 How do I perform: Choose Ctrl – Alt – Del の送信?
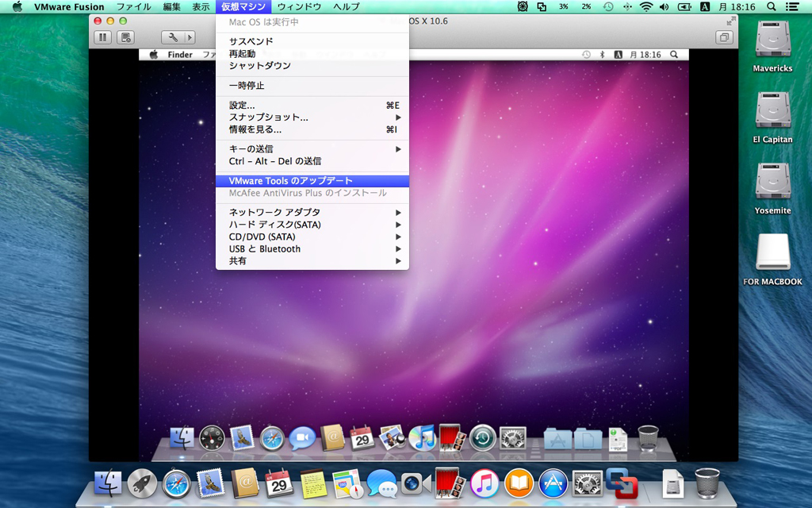pos(312,160)
